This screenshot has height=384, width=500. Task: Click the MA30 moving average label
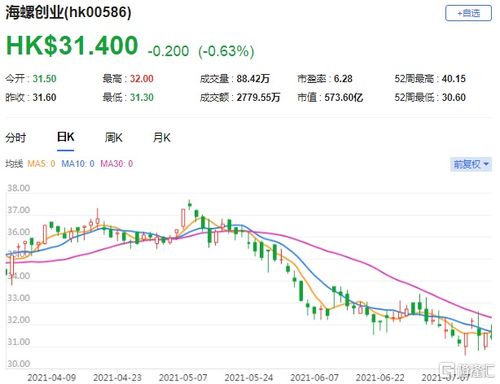(x=117, y=164)
